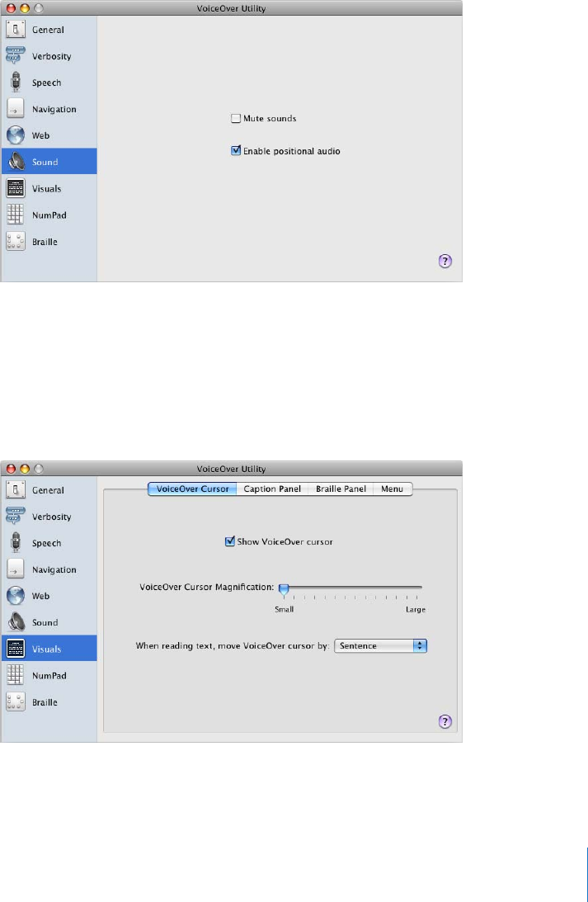588x902 pixels.
Task: Toggle Enable positional audio checkbox
Action: [236, 151]
